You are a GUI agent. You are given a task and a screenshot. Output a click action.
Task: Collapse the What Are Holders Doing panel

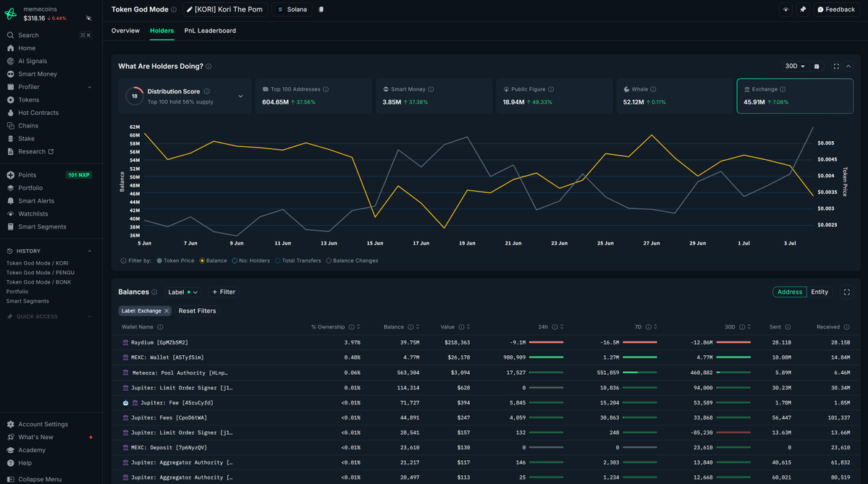848,67
